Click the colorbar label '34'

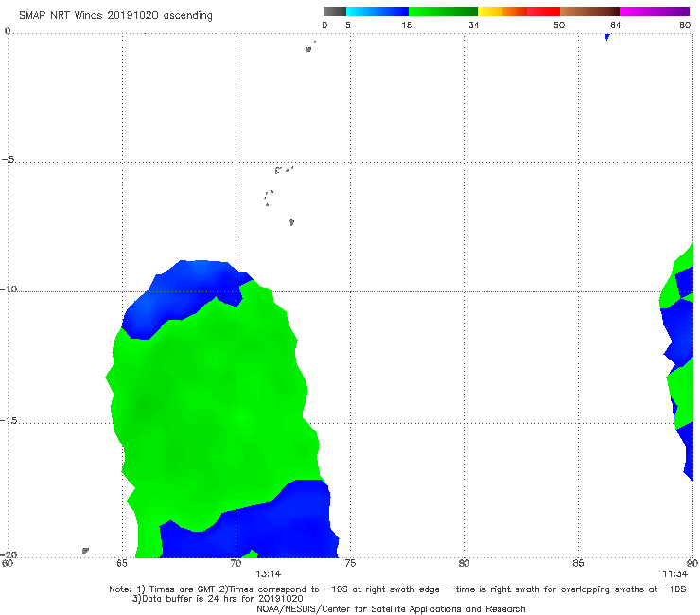(x=474, y=25)
